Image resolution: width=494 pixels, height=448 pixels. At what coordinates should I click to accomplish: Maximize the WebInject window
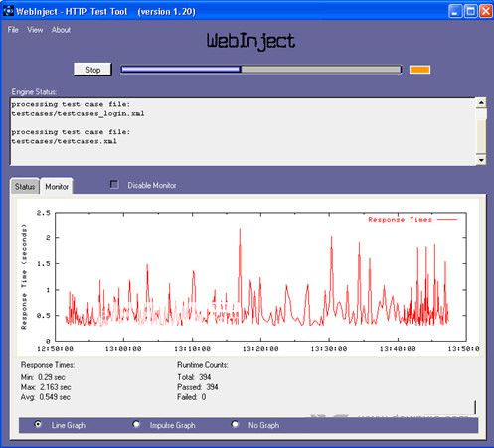click(x=470, y=11)
